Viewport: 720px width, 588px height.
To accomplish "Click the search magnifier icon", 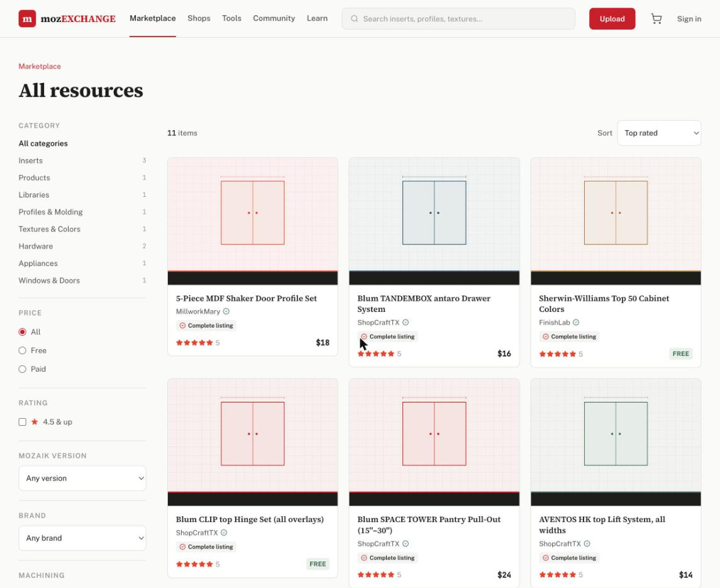I will point(355,19).
